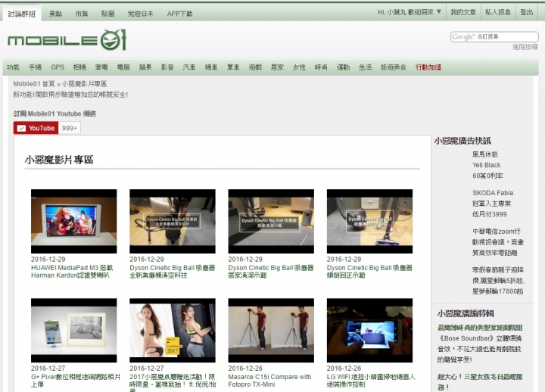Click the YouTube subscribe button
This screenshot has width=545, height=392.
click(36, 128)
